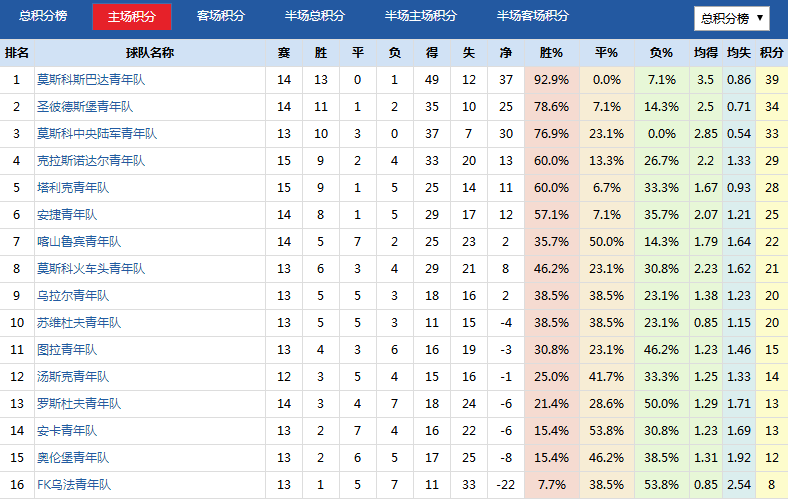Open the 克拉斯诺达尔青年队 team page
Screen dimensions: 788x501
(91, 161)
